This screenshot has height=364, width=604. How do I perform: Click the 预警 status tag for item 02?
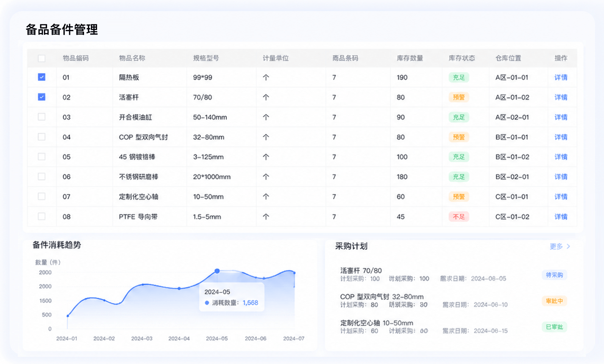(x=459, y=97)
